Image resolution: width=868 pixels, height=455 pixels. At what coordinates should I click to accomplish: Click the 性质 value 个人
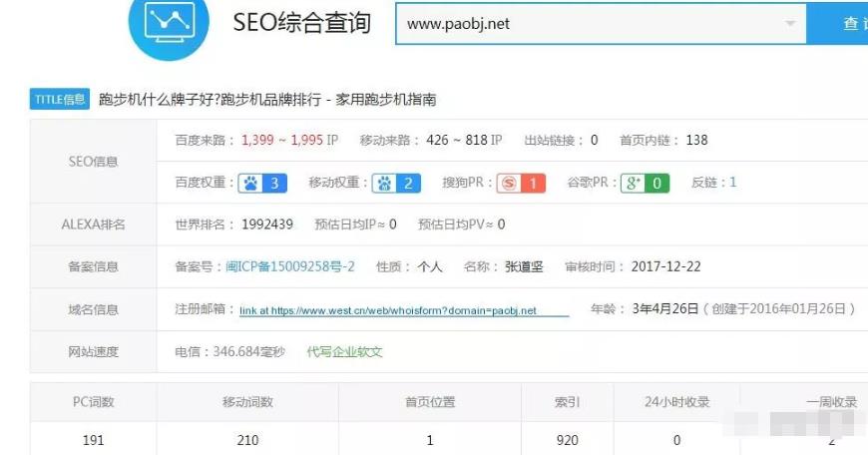(x=430, y=266)
